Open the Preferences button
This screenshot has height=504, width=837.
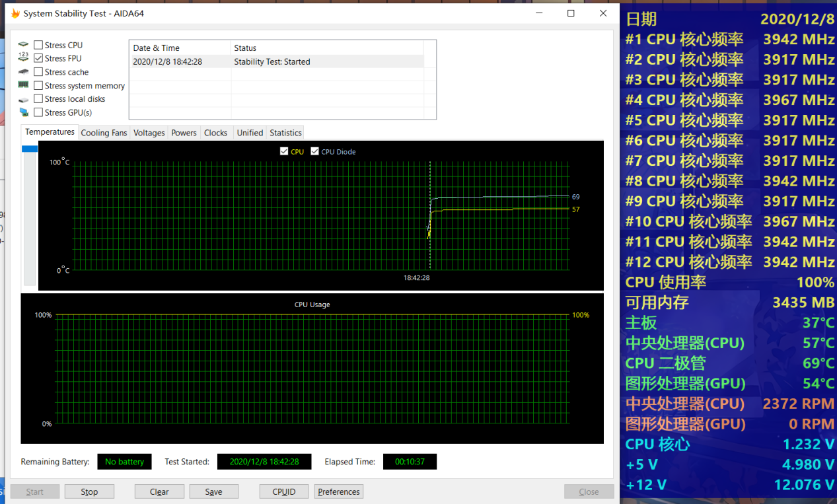(x=339, y=491)
